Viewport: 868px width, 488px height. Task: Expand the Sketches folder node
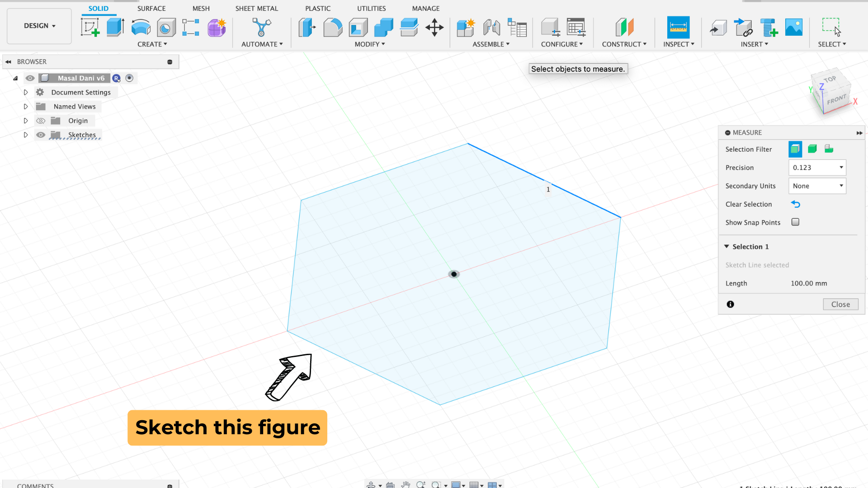pyautogui.click(x=26, y=135)
